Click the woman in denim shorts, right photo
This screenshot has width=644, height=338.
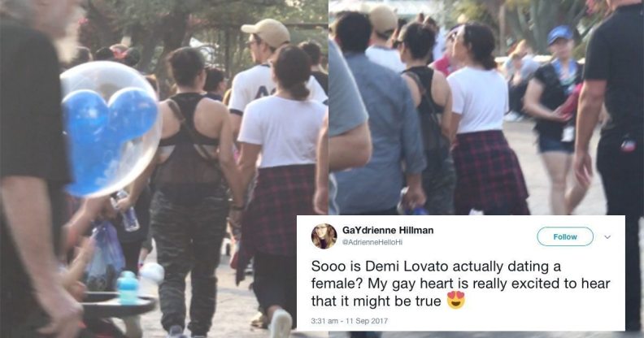click(555, 119)
